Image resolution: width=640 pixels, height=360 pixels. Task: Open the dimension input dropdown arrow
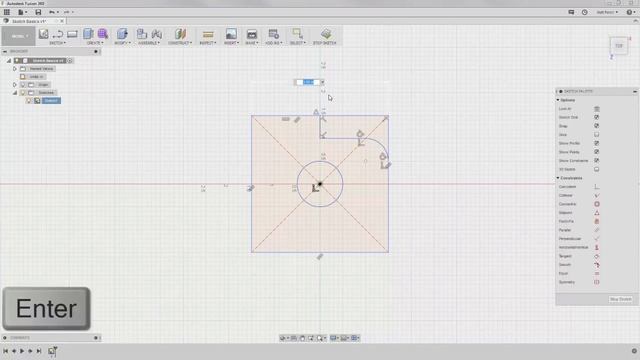[322, 82]
